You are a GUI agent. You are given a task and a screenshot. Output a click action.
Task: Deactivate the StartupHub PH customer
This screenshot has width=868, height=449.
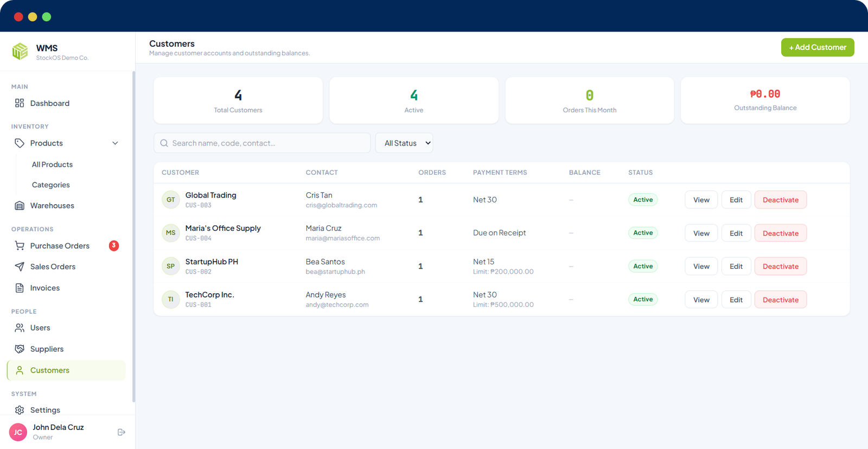tap(781, 267)
